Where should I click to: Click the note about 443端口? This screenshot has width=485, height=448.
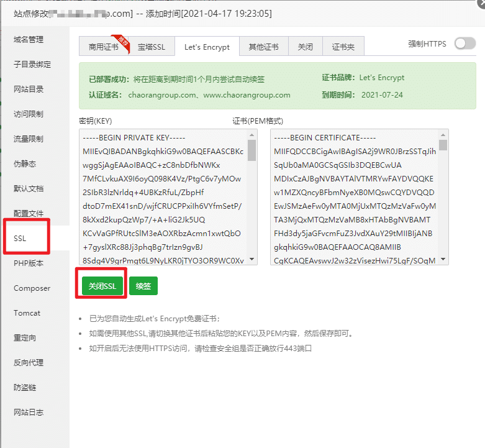(200, 349)
